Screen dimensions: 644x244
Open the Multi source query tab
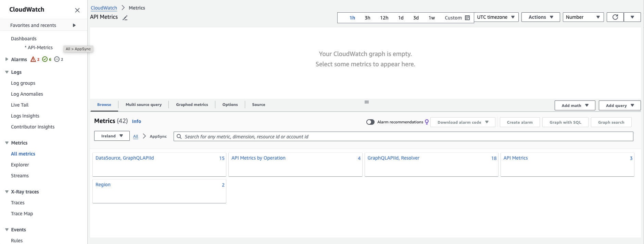(143, 105)
